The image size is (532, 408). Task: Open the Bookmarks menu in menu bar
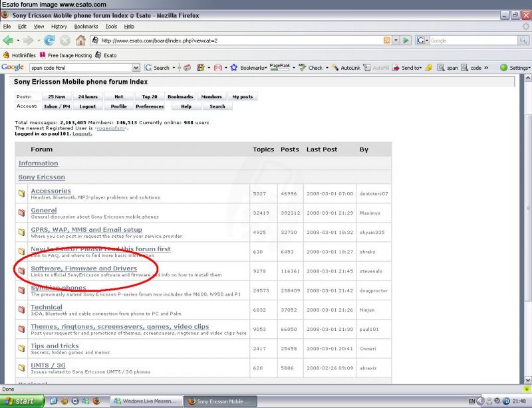coord(86,27)
